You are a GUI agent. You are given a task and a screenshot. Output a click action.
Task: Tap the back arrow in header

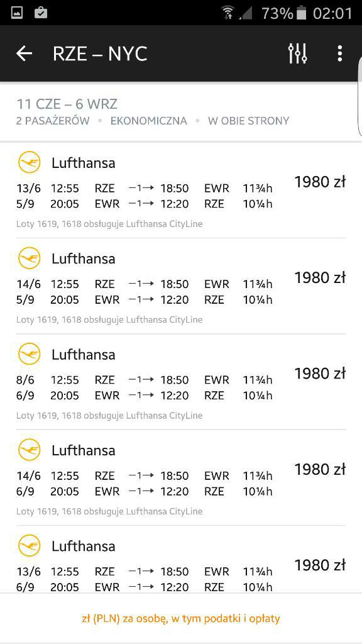click(24, 53)
